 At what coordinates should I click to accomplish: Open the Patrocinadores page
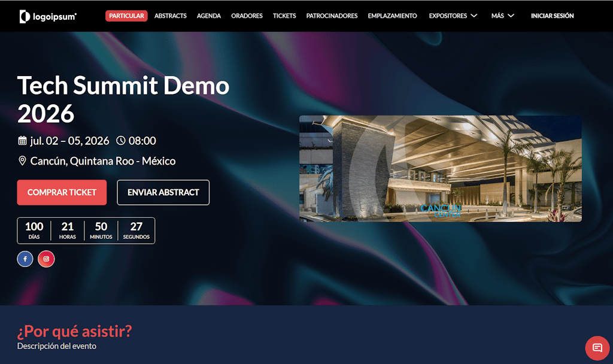click(332, 16)
